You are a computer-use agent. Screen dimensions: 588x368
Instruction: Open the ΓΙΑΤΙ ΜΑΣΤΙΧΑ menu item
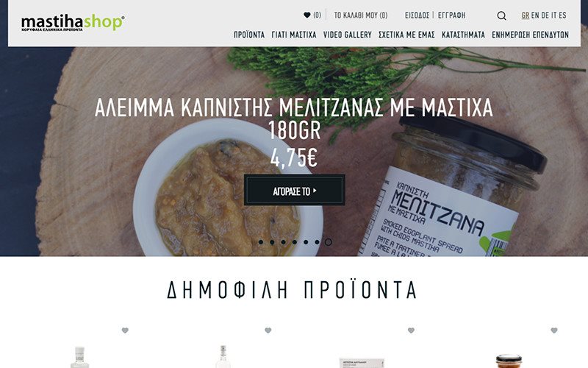click(x=293, y=35)
